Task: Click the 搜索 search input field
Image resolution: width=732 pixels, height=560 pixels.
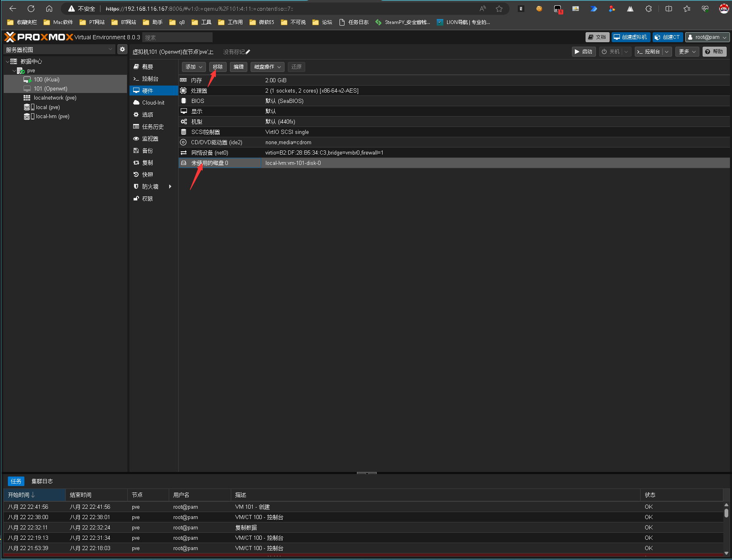Action: coord(177,38)
